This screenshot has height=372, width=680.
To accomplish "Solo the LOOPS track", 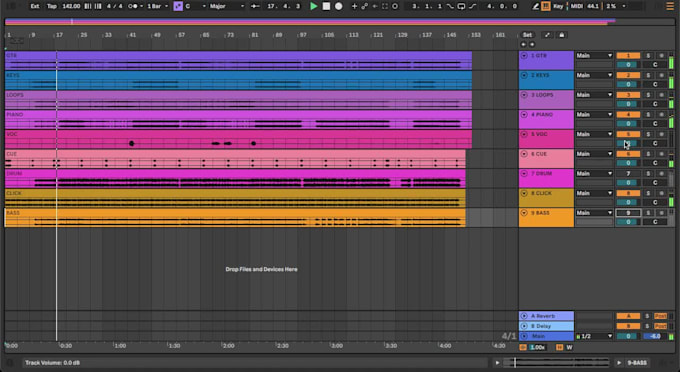I will click(x=648, y=95).
